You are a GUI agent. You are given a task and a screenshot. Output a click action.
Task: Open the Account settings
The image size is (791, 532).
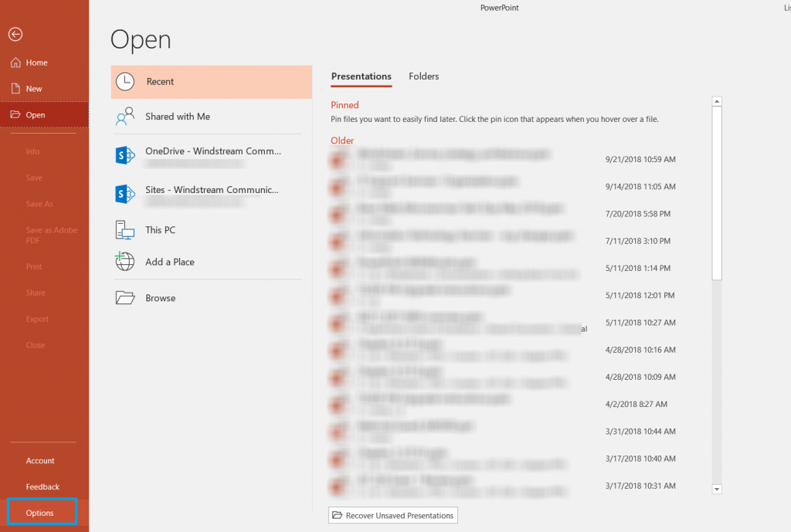pyautogui.click(x=40, y=460)
